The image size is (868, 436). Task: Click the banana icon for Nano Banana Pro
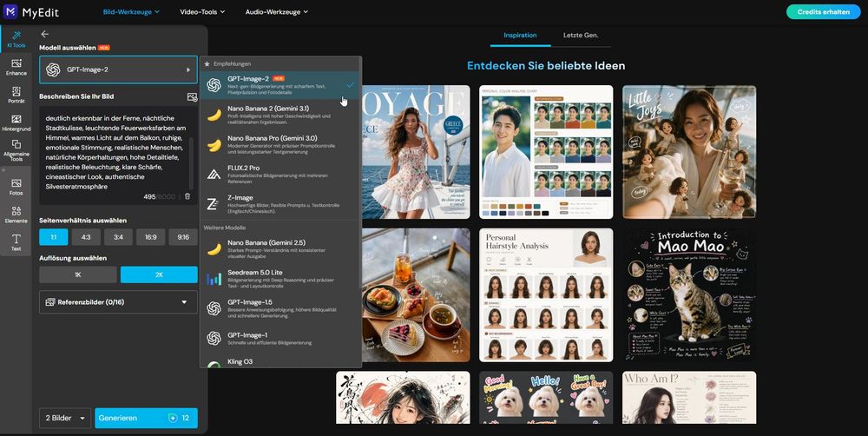(214, 145)
